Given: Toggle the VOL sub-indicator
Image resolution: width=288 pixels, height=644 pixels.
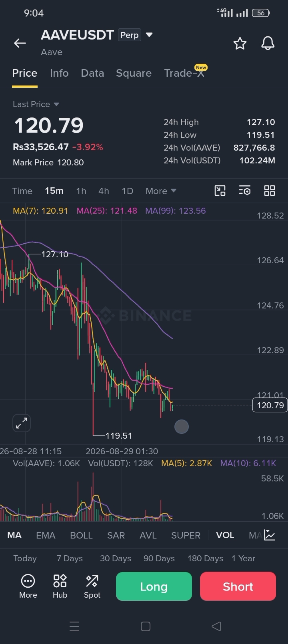Looking at the screenshot, I should 225,535.
